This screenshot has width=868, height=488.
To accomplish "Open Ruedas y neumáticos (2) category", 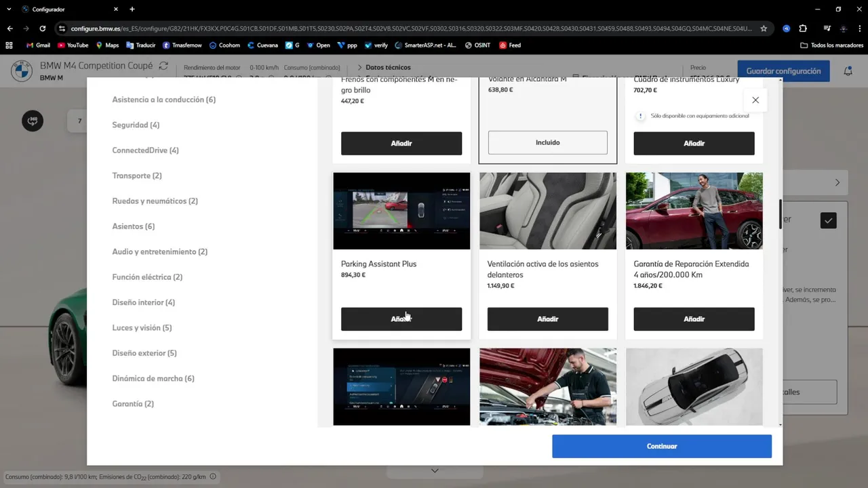I will click(x=155, y=201).
